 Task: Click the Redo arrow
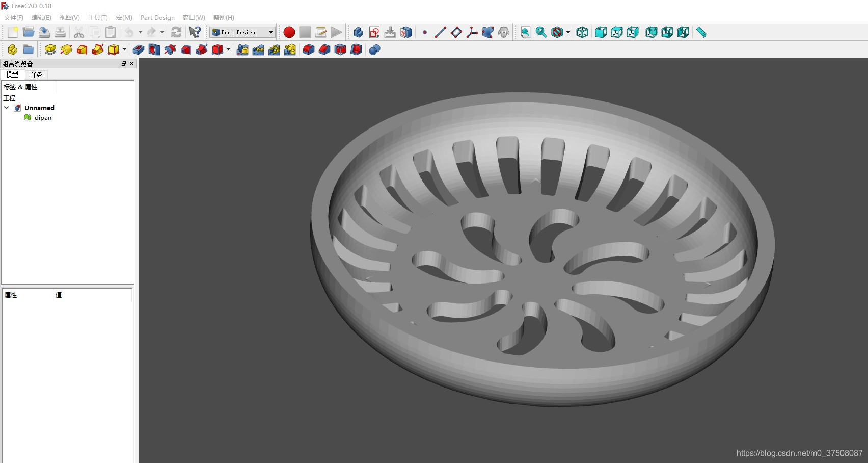[x=151, y=32]
